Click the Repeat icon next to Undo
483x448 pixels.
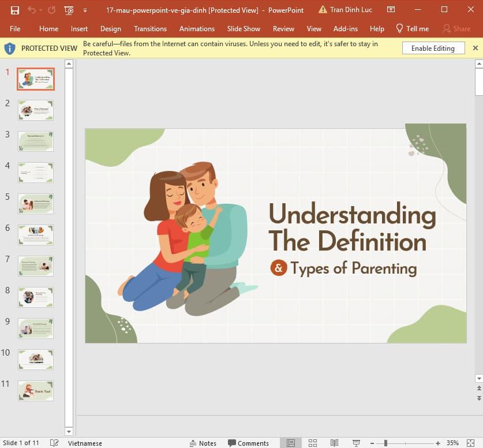tap(51, 10)
